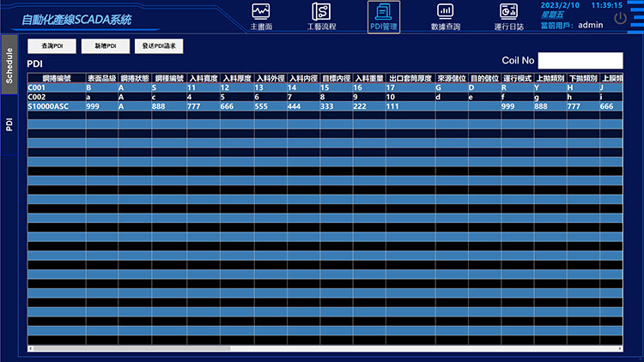This screenshot has height=362, width=644.
Task: Click the value 333 in S10000ASC row
Action: pyautogui.click(x=337, y=106)
